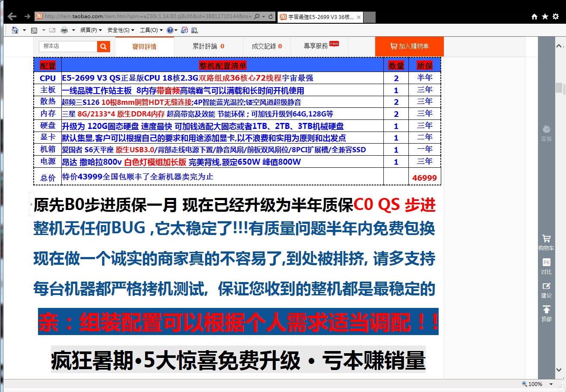Click the 数量 column header
The height and width of the screenshot is (392, 566).
click(x=396, y=66)
